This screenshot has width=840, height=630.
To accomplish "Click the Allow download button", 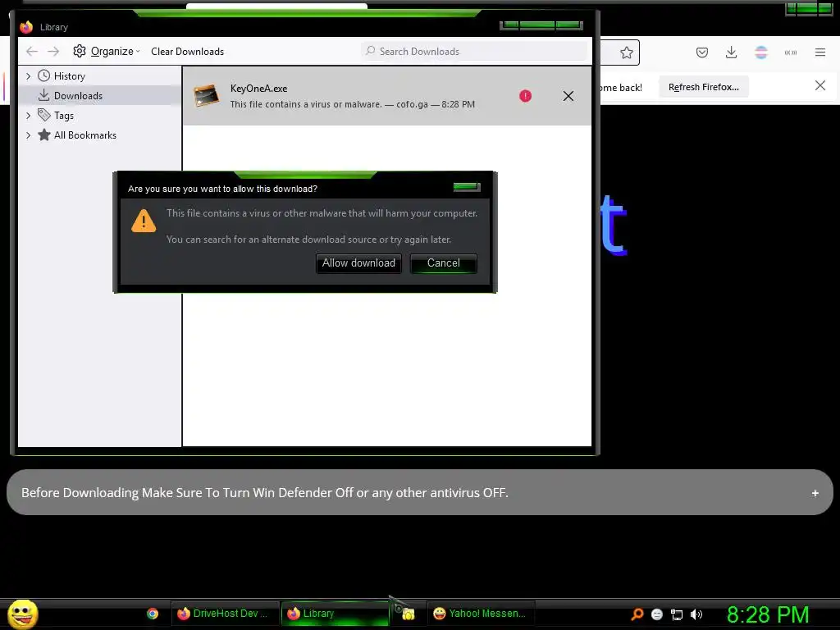I will click(x=358, y=263).
